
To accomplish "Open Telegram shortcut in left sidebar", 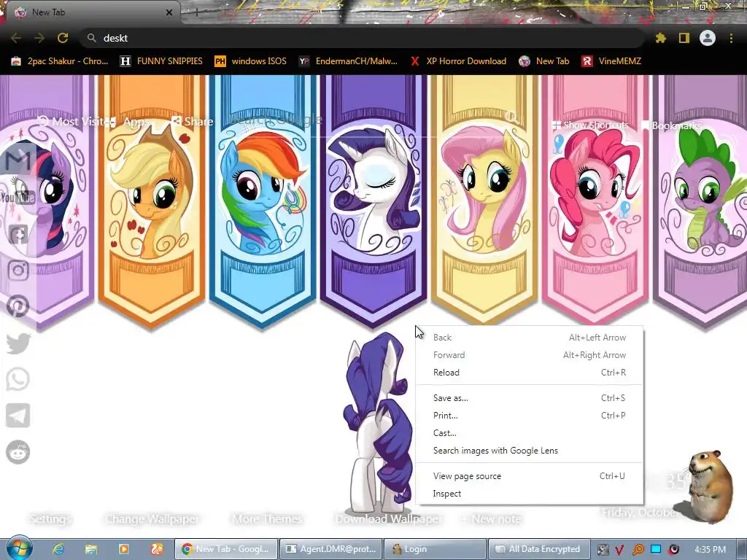I will pyautogui.click(x=18, y=415).
